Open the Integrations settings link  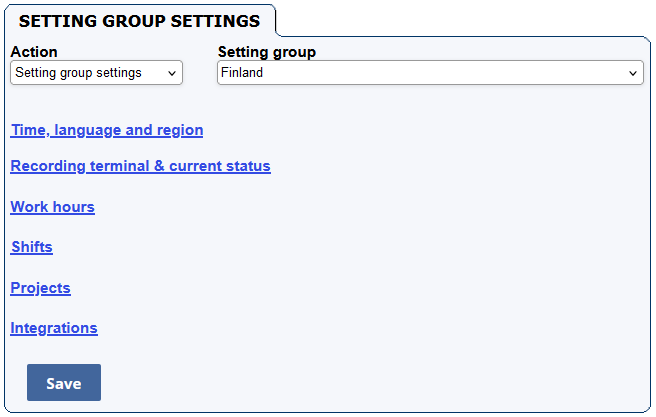[54, 328]
